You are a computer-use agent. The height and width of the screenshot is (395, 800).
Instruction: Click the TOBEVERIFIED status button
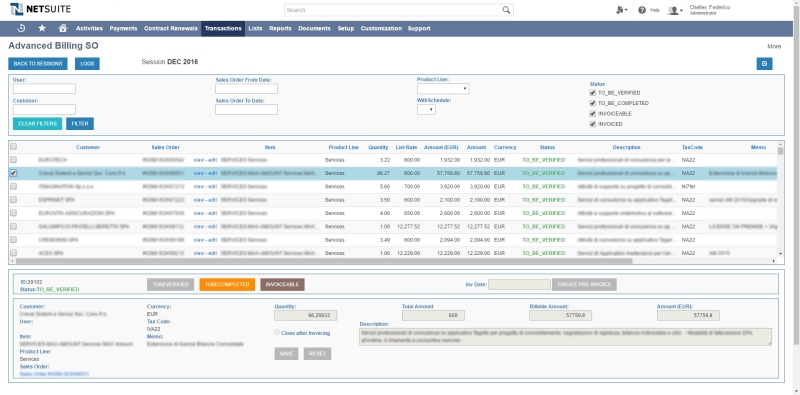(x=170, y=284)
